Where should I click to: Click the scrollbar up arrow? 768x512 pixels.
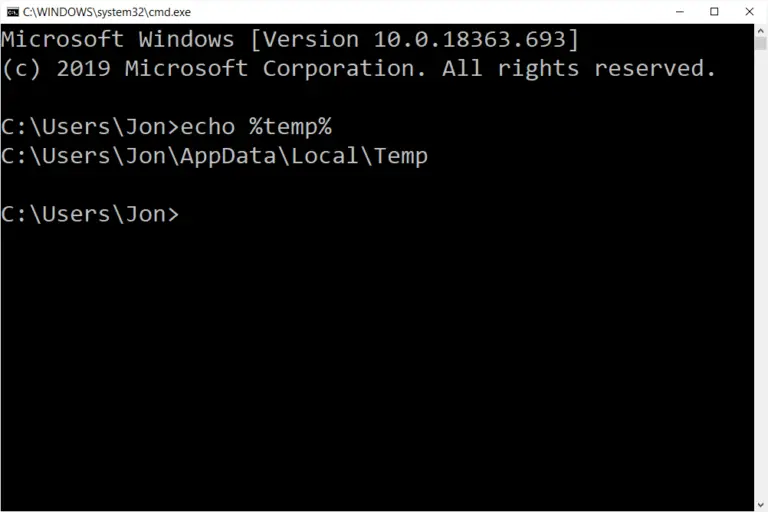click(761, 30)
